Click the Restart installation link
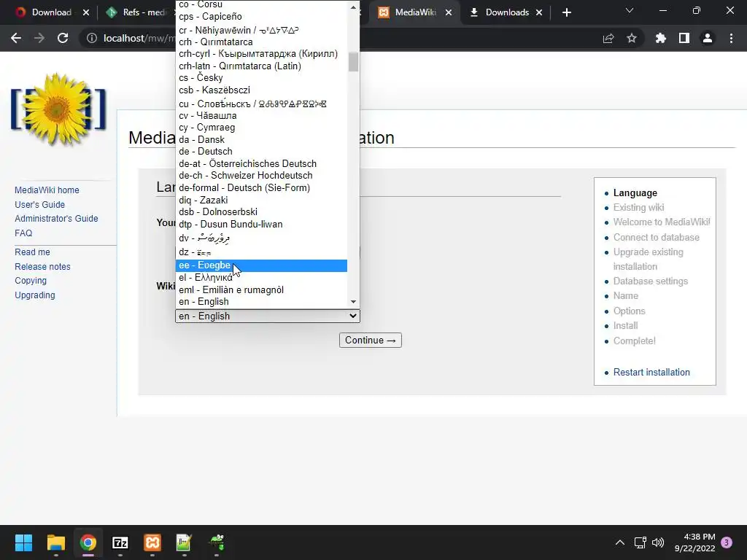 click(x=651, y=373)
